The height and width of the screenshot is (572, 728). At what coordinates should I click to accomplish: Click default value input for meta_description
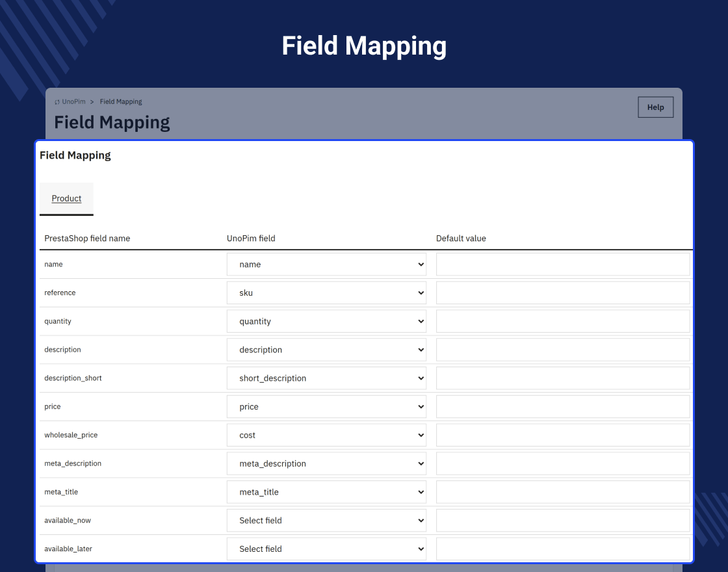pos(563,463)
